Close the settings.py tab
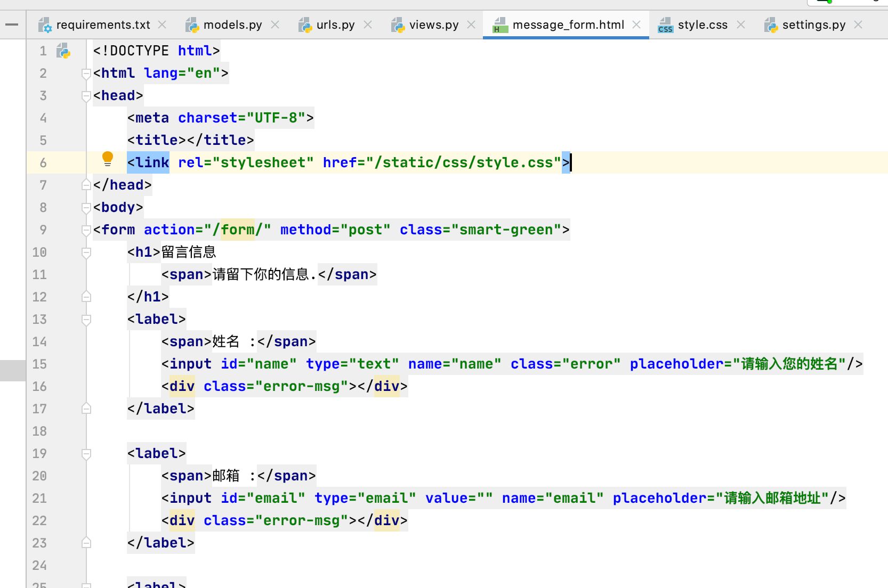888x588 pixels. click(858, 24)
